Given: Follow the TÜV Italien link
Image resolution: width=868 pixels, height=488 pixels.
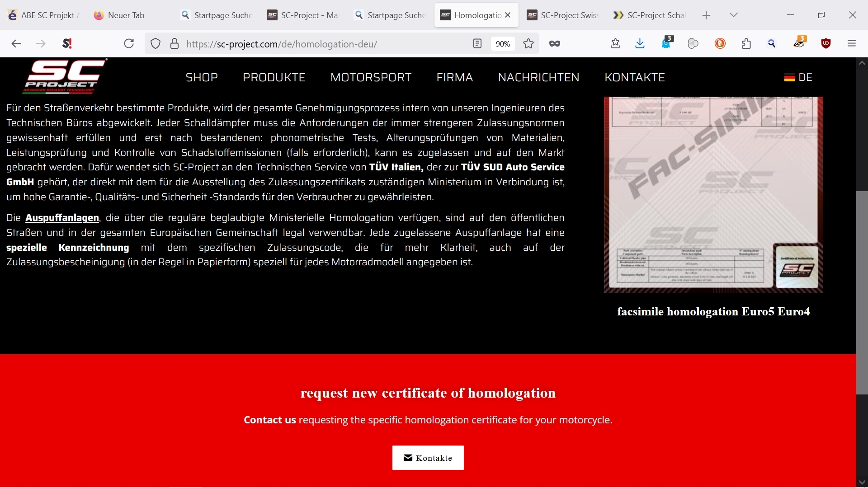Looking at the screenshot, I should click(x=396, y=167).
